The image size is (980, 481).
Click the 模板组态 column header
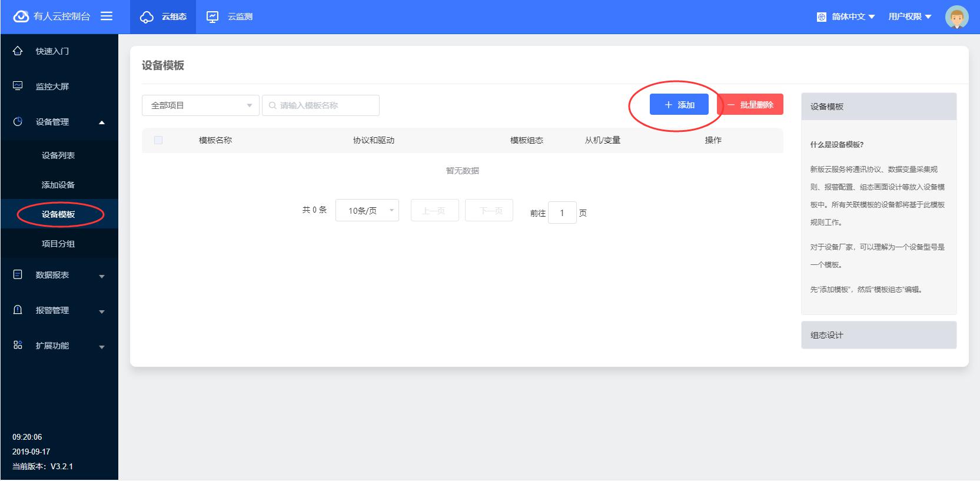(527, 140)
